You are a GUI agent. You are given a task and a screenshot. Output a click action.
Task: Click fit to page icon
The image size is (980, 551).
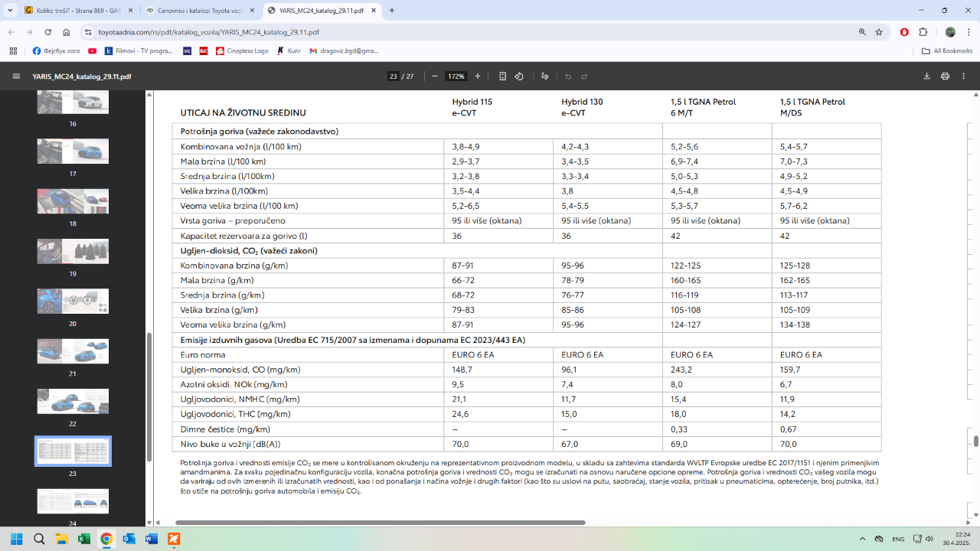tap(502, 77)
